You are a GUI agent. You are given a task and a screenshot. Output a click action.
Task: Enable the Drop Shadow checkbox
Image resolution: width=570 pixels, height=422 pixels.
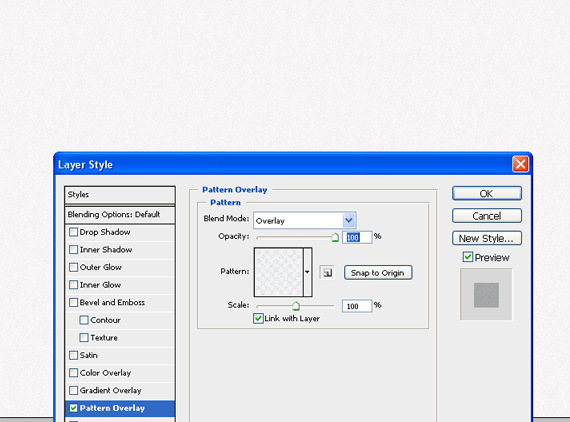point(73,232)
